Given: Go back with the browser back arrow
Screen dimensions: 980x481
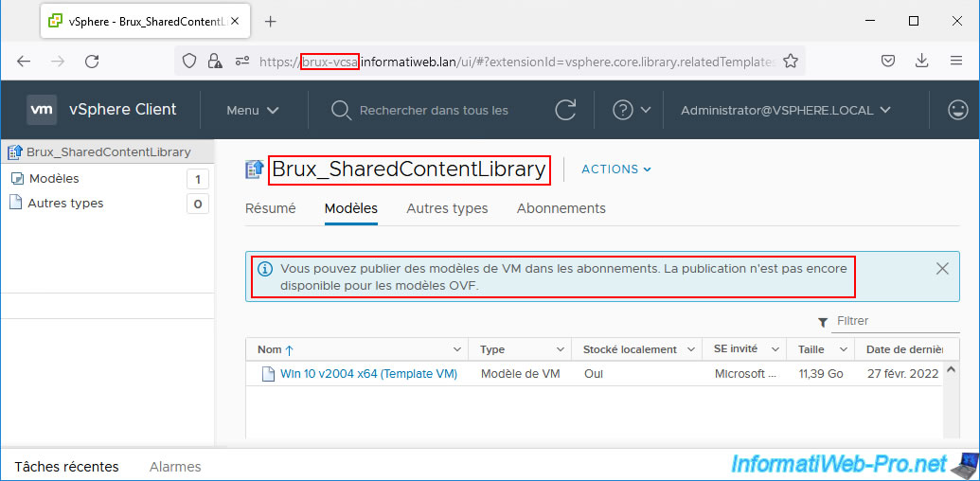Looking at the screenshot, I should click(x=23, y=62).
